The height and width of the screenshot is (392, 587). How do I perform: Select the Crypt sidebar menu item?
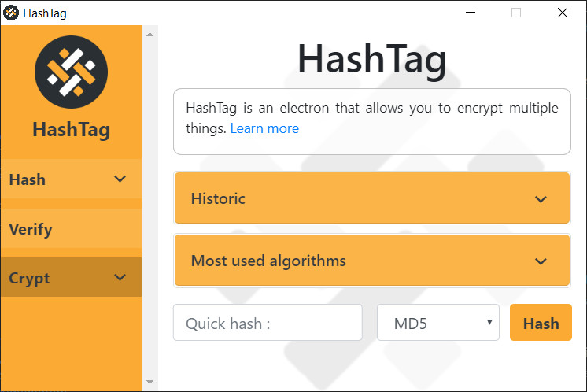click(x=71, y=277)
